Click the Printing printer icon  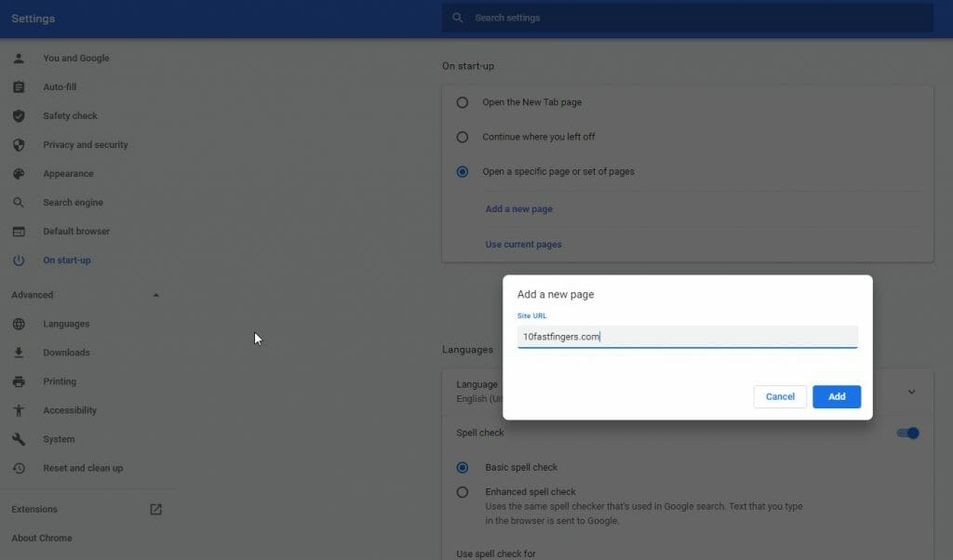click(x=19, y=381)
